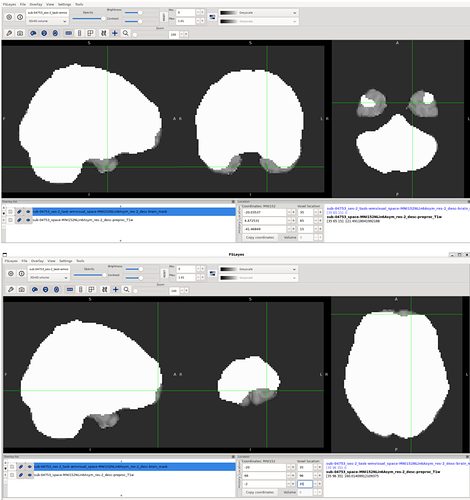Open the Overlay menu in the upper menu bar

point(36,4)
